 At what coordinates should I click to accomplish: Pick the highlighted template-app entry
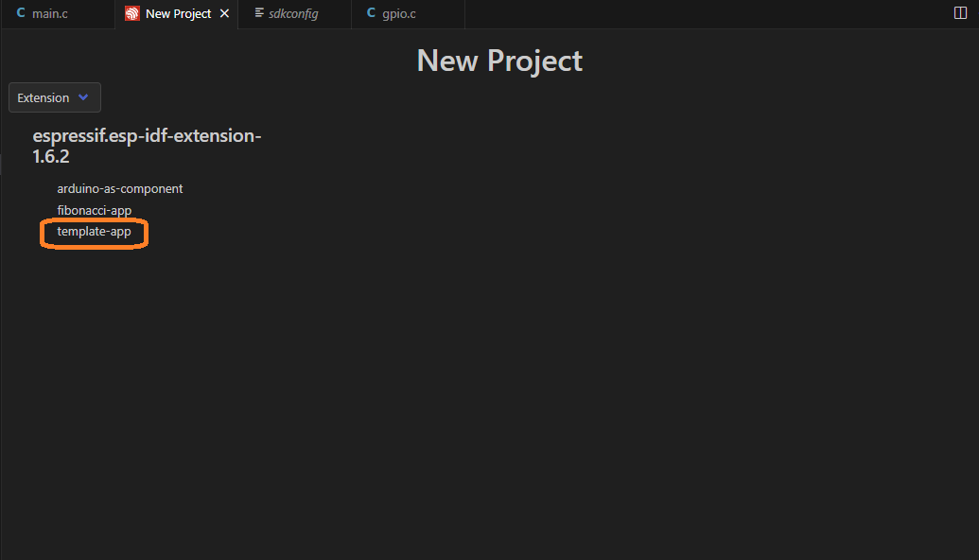(x=95, y=232)
